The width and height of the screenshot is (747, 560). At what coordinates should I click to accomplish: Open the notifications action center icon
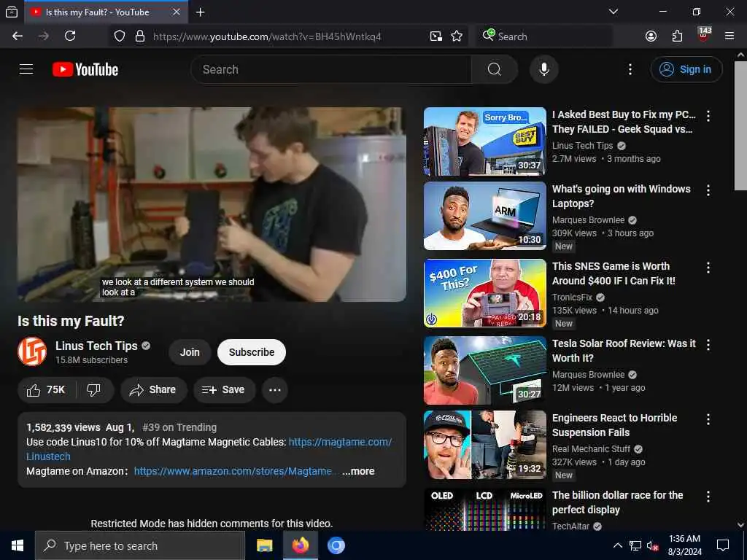coord(723,545)
